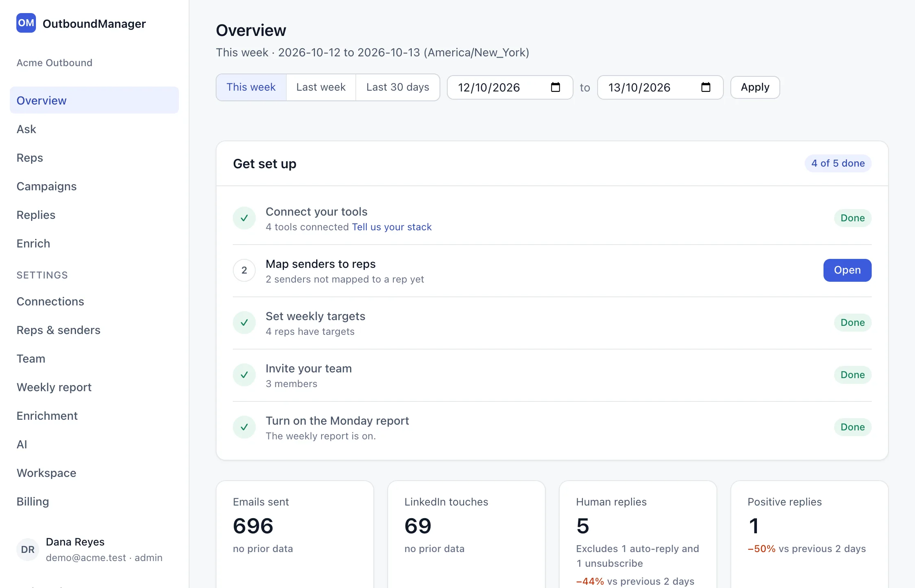The height and width of the screenshot is (588, 915).
Task: Open the Enrich page
Action: pos(94,243)
